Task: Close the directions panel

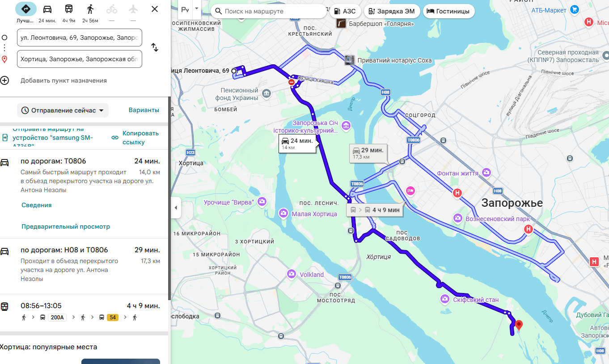Action: point(155,9)
